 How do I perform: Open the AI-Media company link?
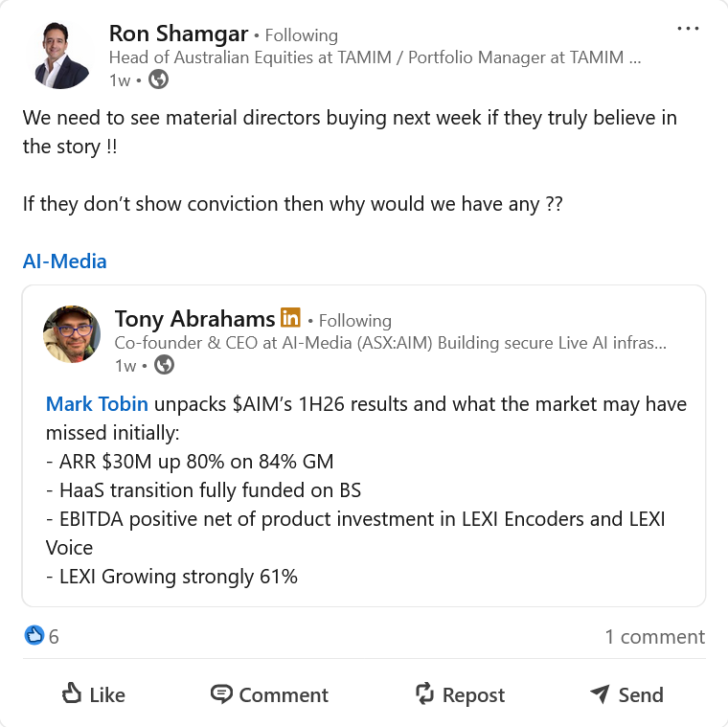65,261
